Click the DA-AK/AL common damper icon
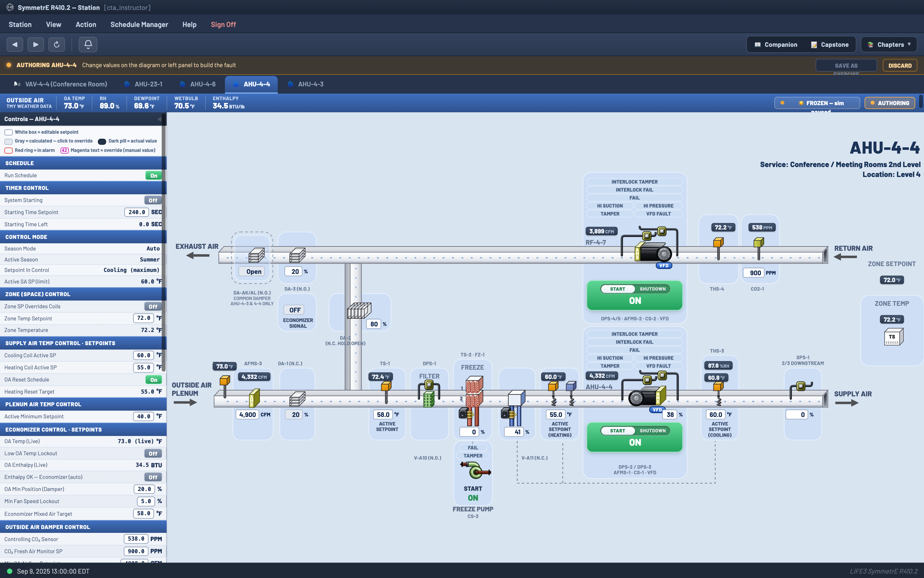Image resolution: width=924 pixels, height=578 pixels. tap(256, 255)
